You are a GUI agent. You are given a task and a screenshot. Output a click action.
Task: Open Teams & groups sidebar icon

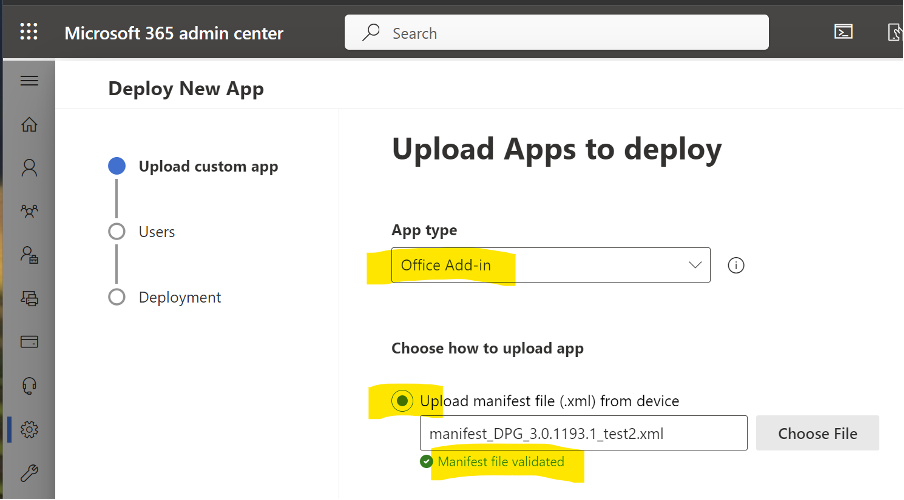pyautogui.click(x=29, y=211)
